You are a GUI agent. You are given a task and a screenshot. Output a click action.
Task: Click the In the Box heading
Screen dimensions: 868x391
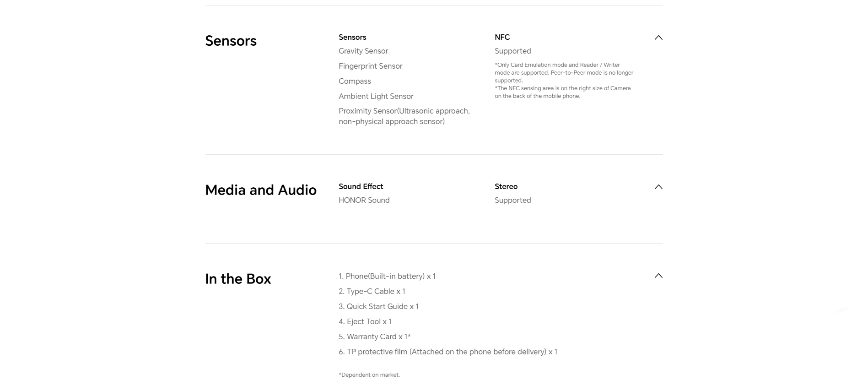pyautogui.click(x=238, y=279)
